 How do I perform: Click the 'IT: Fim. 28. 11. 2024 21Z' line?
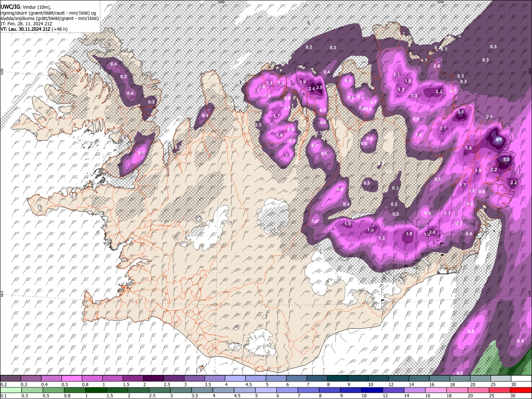tap(26, 24)
